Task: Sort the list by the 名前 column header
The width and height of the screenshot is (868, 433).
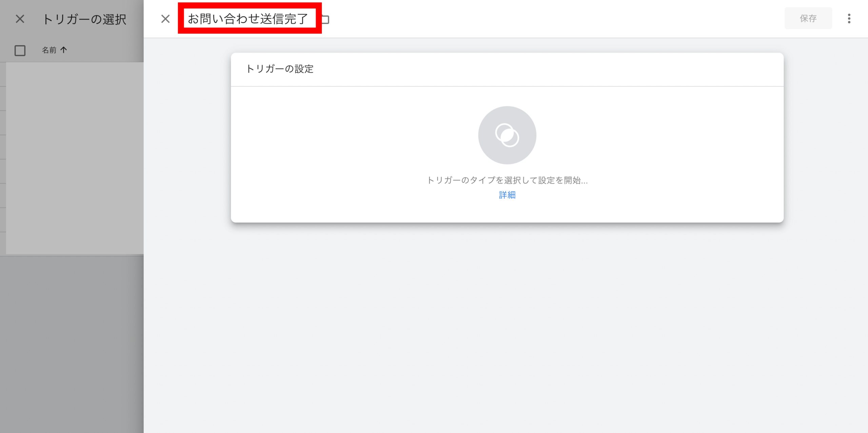Action: [x=49, y=50]
